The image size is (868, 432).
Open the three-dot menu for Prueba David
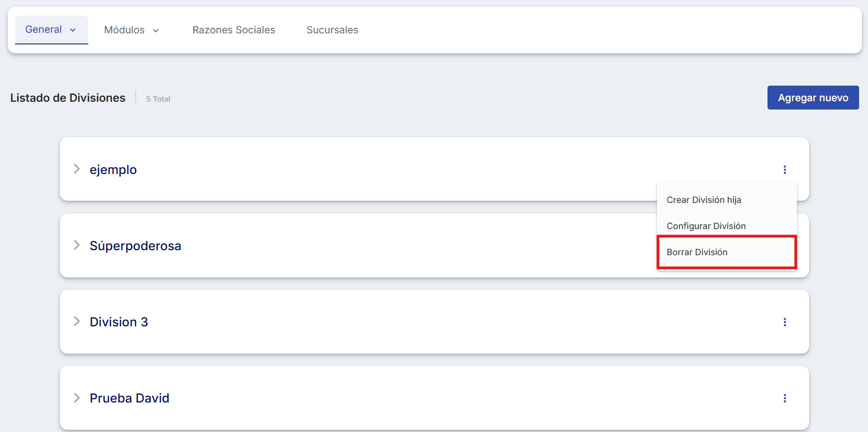[785, 398]
